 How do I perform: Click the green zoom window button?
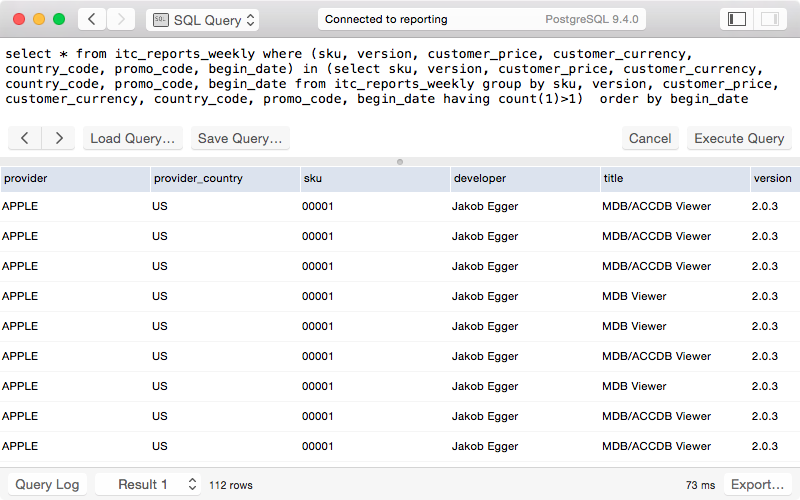pyautogui.click(x=59, y=19)
